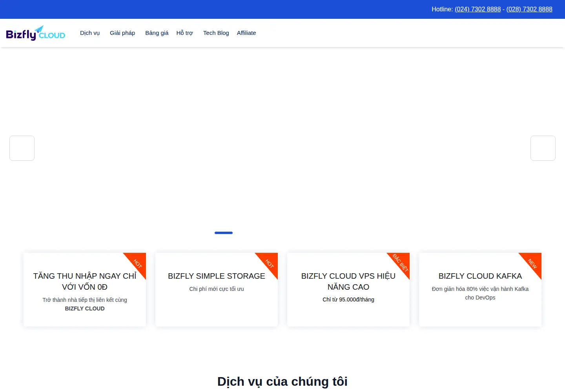
Task: Click the 'Dịch vụ của chúng tôi' heading
Action: [282, 381]
